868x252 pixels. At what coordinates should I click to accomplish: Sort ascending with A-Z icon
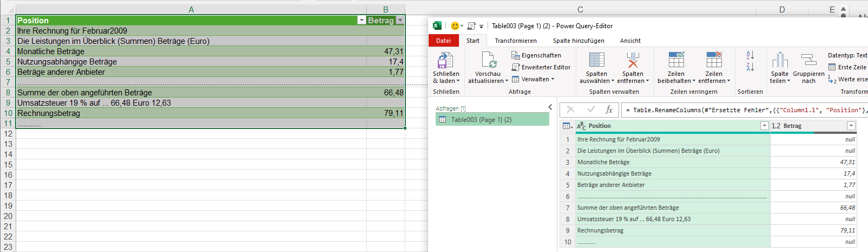[750, 55]
